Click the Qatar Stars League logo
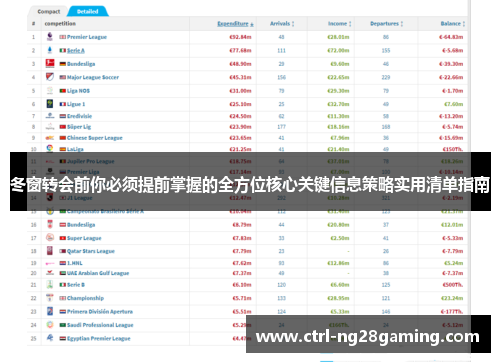The height and width of the screenshot is (362, 500). click(x=50, y=251)
